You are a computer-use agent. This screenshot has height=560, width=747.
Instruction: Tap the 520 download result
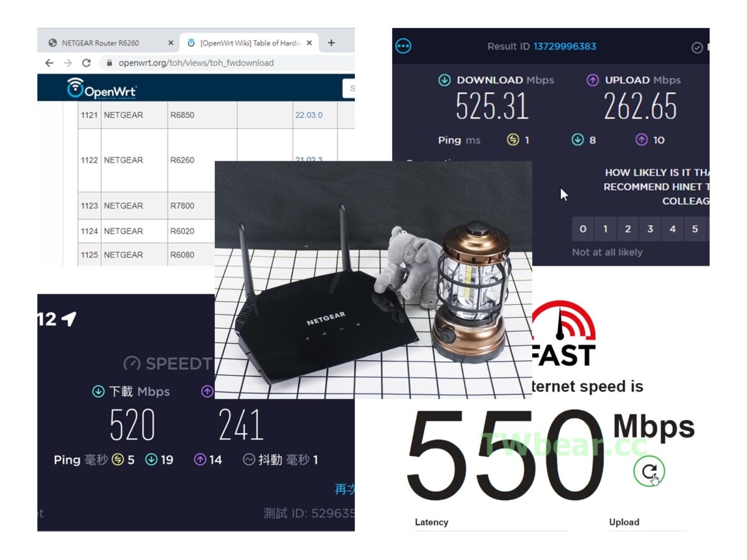(x=133, y=425)
